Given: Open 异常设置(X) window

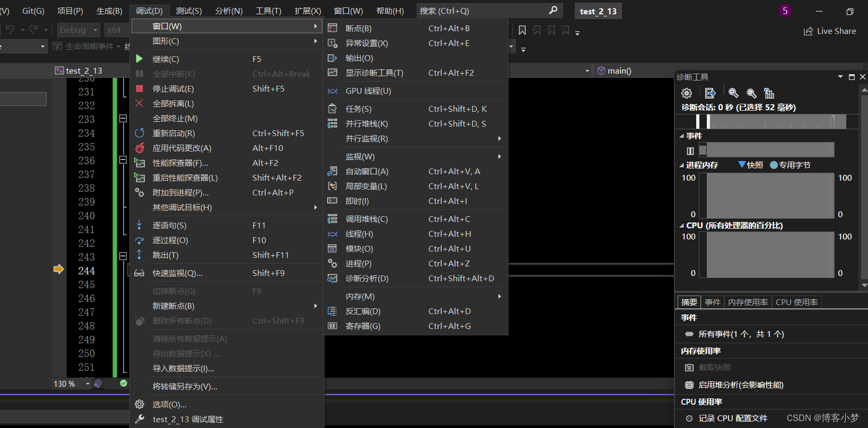Looking at the screenshot, I should [x=416, y=43].
